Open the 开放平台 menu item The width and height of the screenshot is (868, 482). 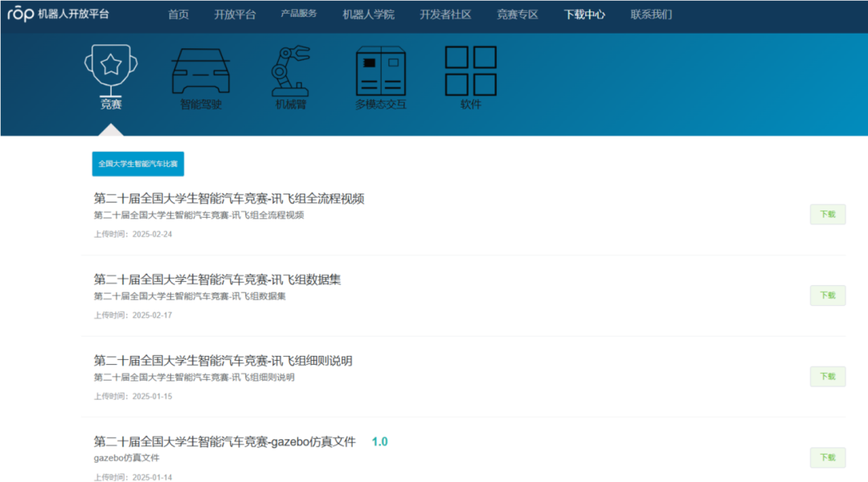click(x=235, y=15)
